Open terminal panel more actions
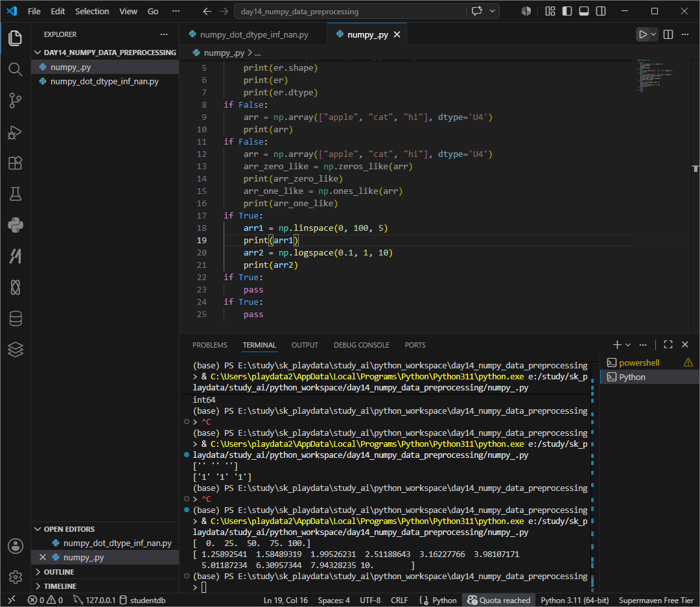 point(643,344)
